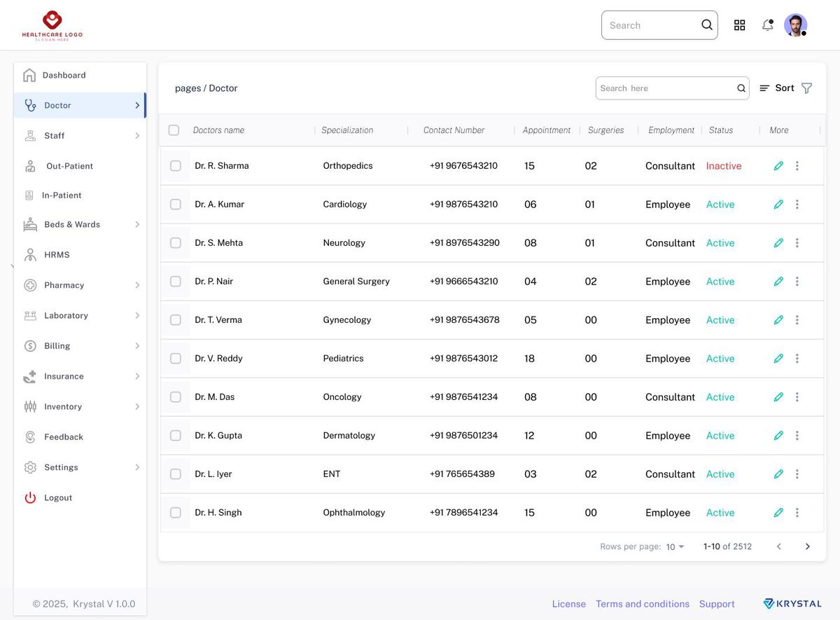Open the License link
Screen dimensions: 840x620
(569, 604)
